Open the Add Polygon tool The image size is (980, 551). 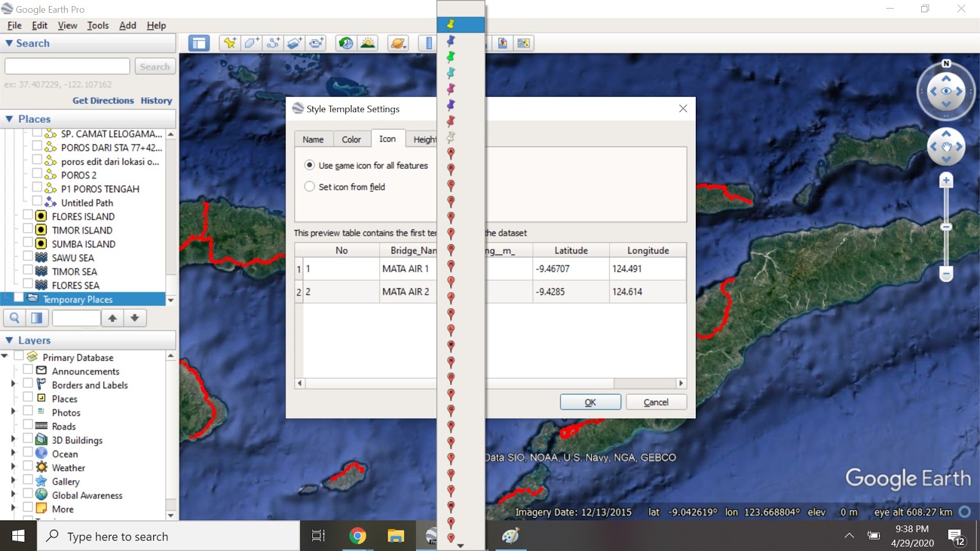click(251, 43)
